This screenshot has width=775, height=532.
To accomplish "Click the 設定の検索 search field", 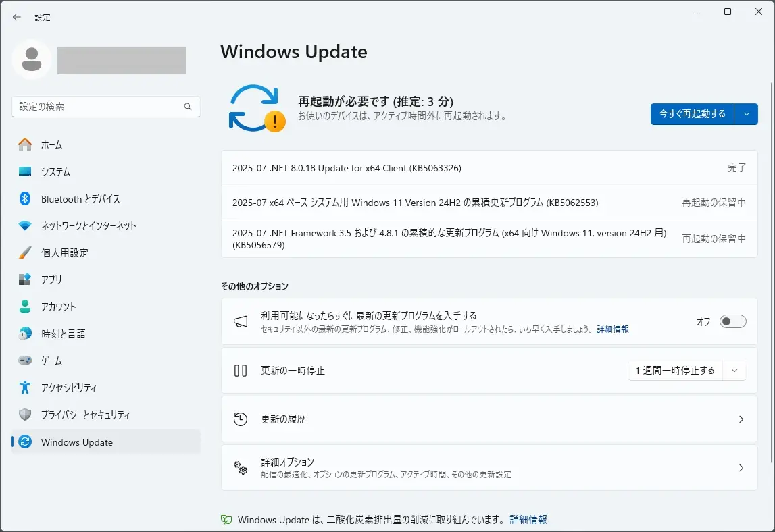I will [106, 107].
